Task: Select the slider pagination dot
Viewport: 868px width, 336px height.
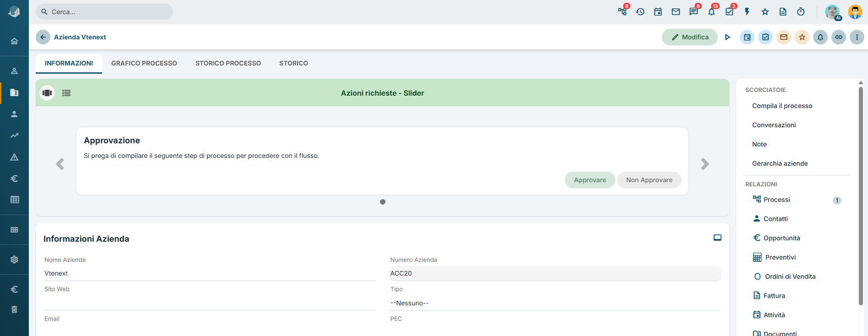Action: click(383, 202)
